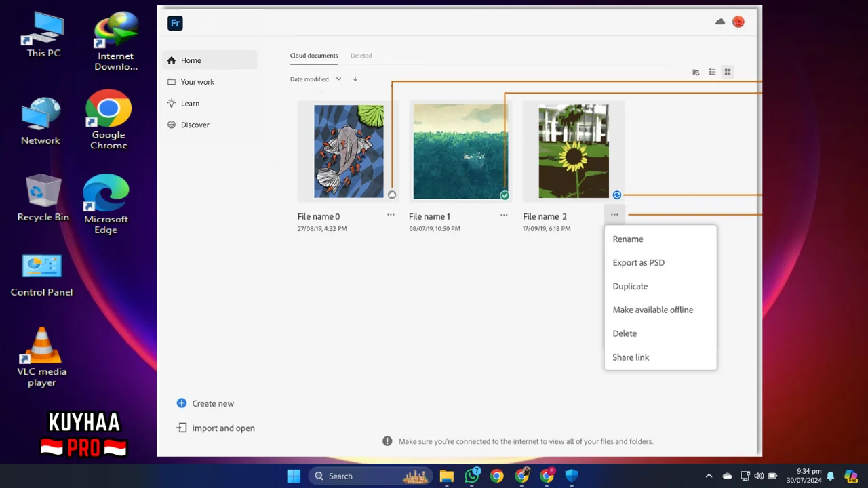
Task: Click the three-dot menu for File name 2
Action: [x=614, y=215]
